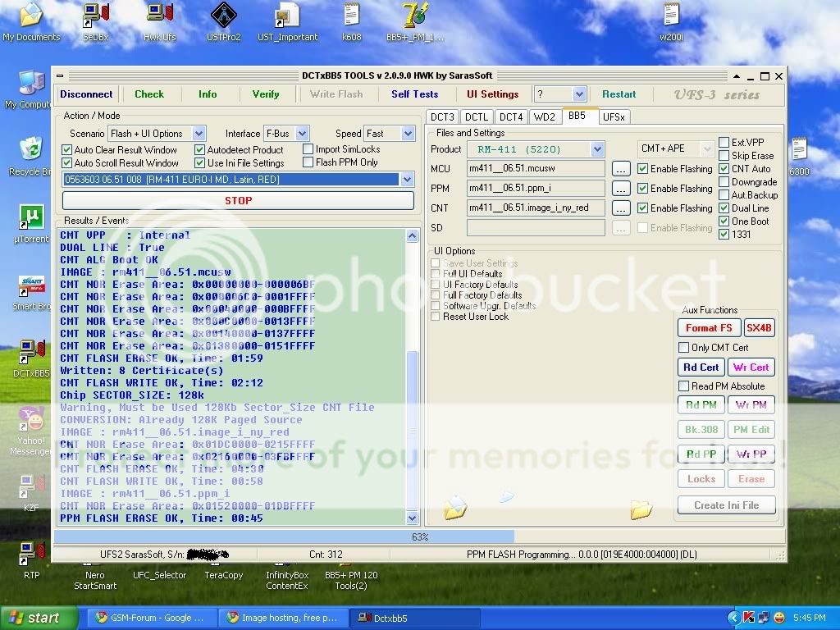
Task: Click the yellow folder icon near Create Ini File
Action: click(641, 509)
